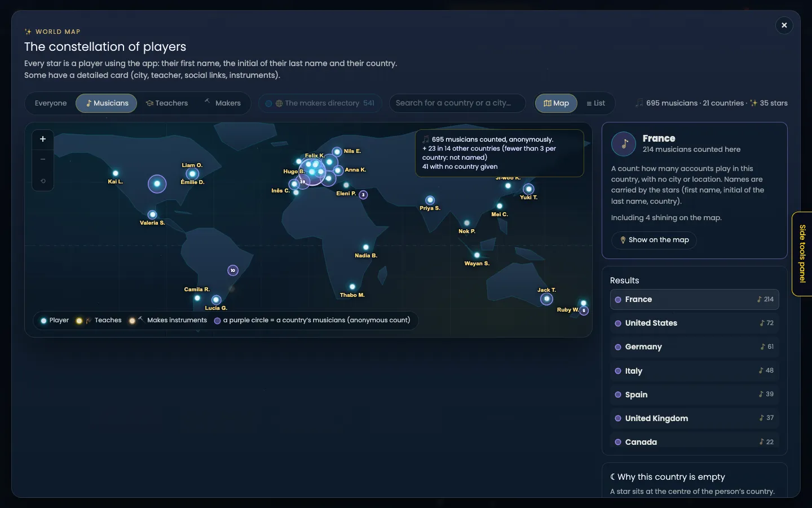Click Camila R. star on map

tap(197, 297)
